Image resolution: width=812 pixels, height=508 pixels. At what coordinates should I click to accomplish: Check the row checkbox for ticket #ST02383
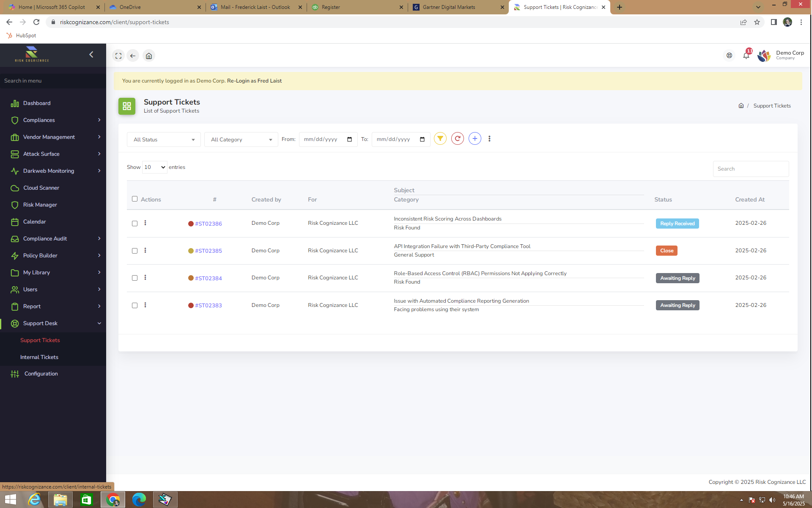pyautogui.click(x=134, y=305)
